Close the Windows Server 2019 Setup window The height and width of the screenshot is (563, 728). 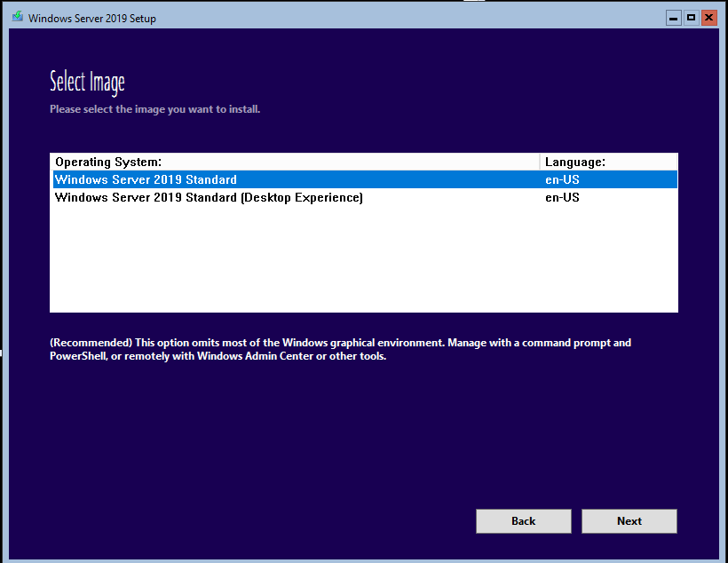click(x=708, y=17)
